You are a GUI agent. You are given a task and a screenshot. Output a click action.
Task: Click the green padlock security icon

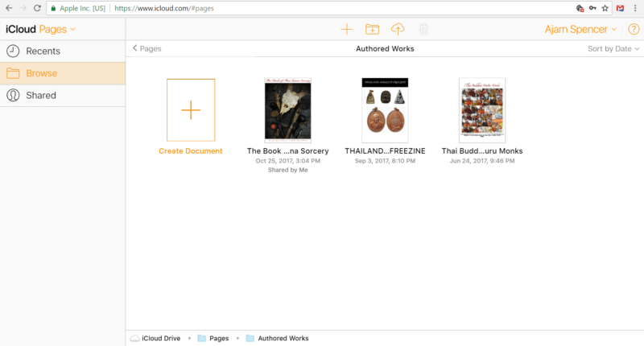pos(53,8)
